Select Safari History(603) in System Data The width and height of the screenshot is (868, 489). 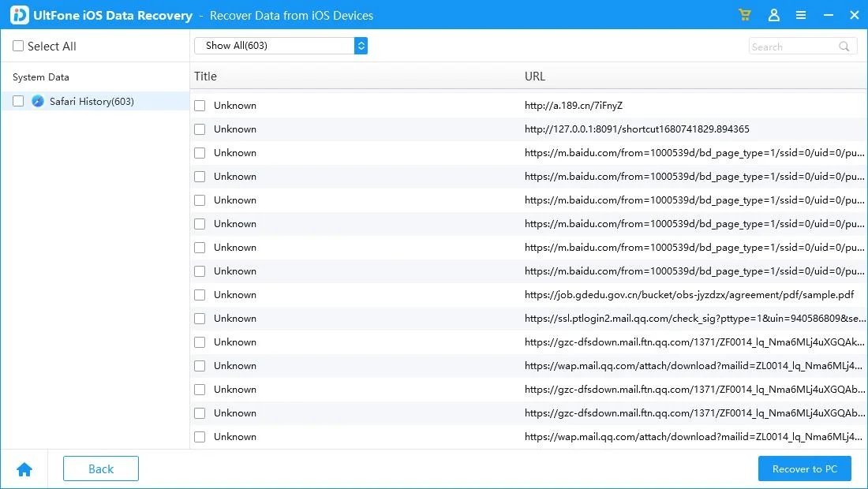click(92, 102)
